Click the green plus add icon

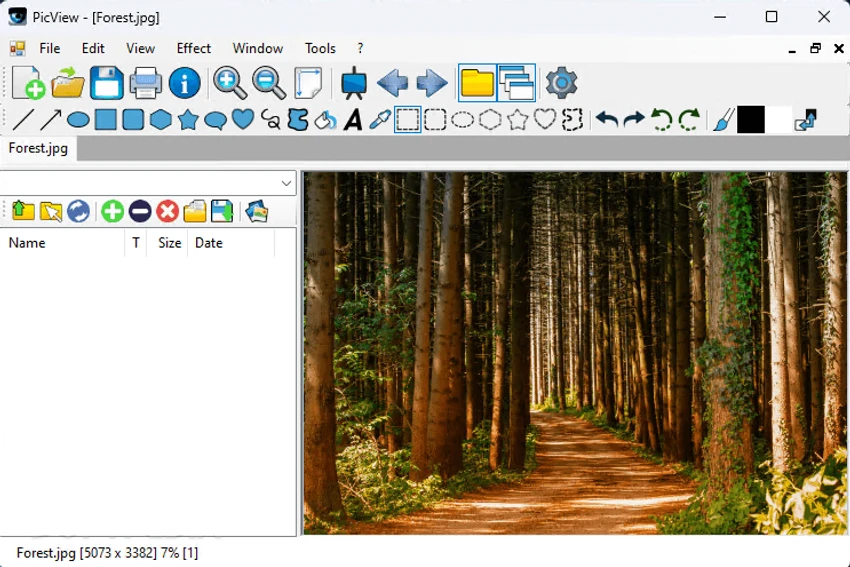click(112, 211)
